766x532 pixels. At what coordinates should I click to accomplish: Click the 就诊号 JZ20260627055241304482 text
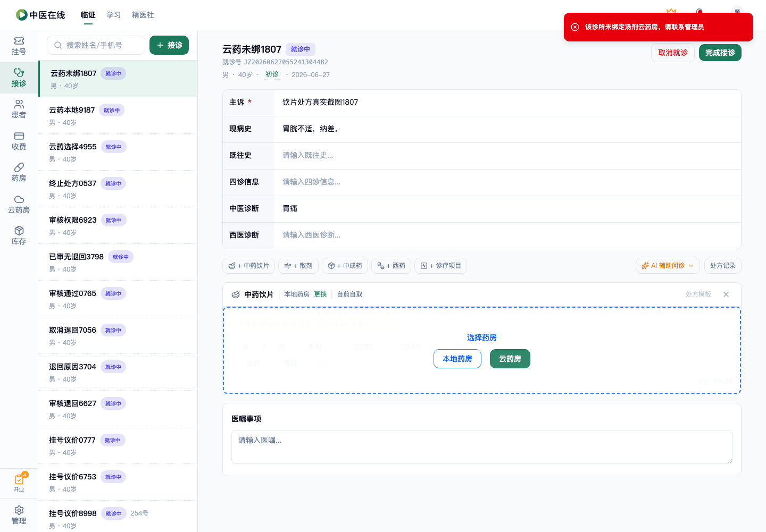pyautogui.click(x=275, y=62)
